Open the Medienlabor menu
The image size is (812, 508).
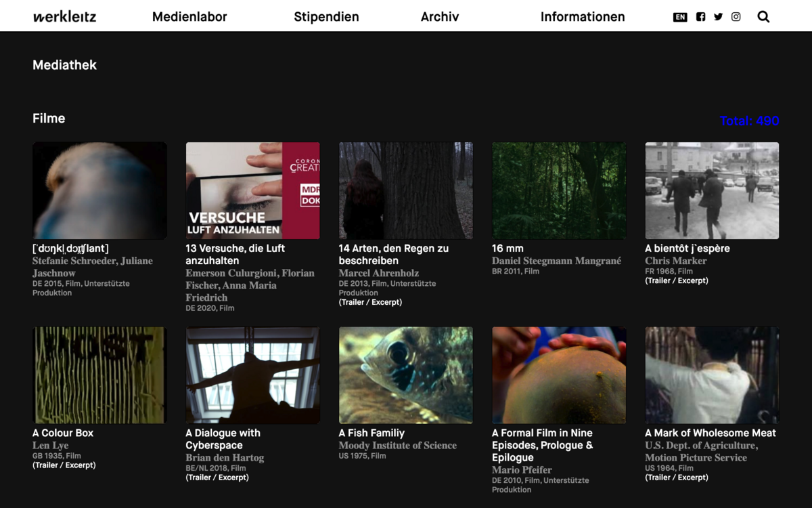[x=189, y=17]
